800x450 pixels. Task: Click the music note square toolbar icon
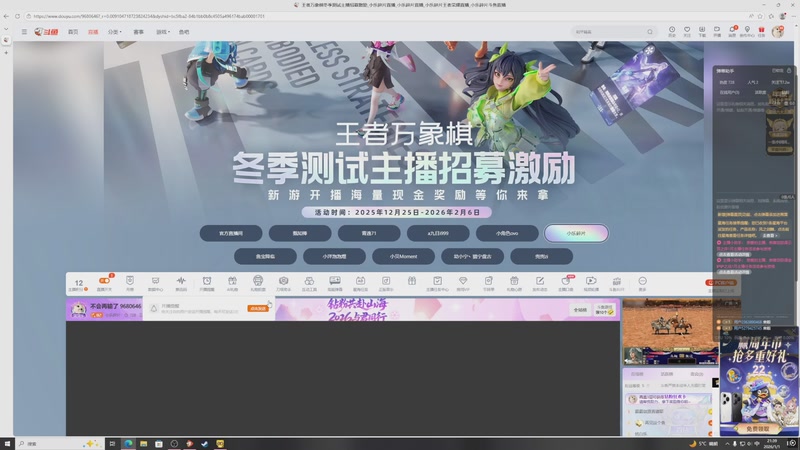[386, 281]
